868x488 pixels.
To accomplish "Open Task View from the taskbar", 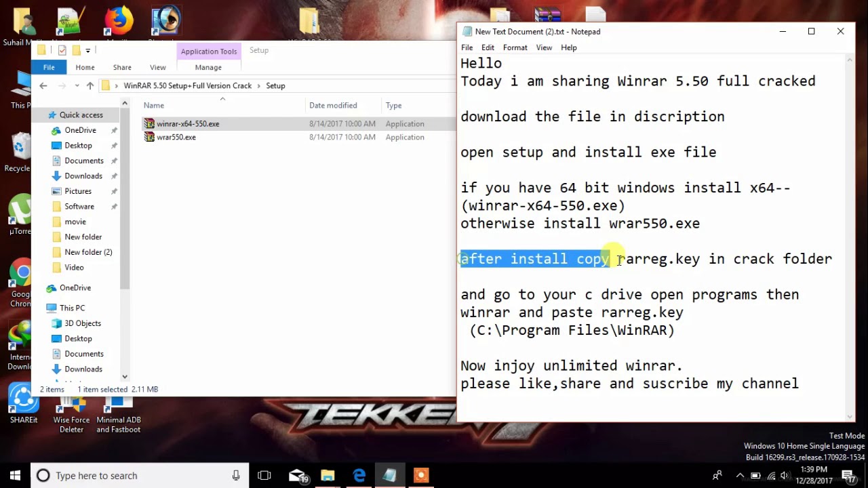I will [x=264, y=475].
